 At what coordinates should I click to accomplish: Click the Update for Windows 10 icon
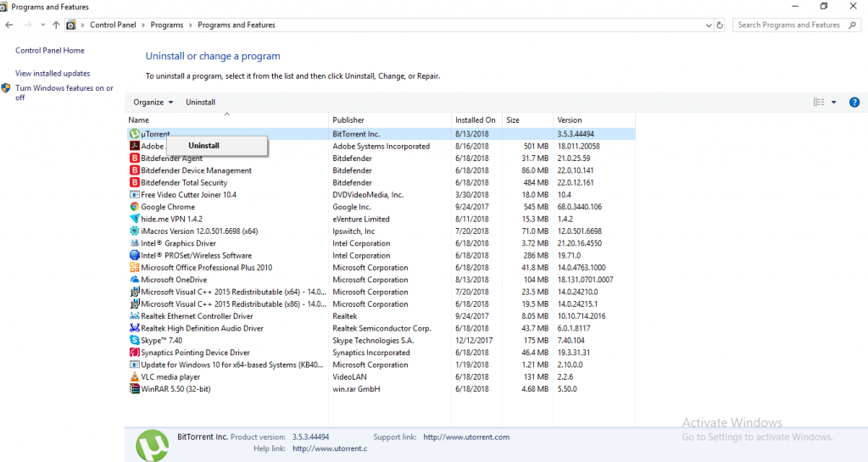134,365
